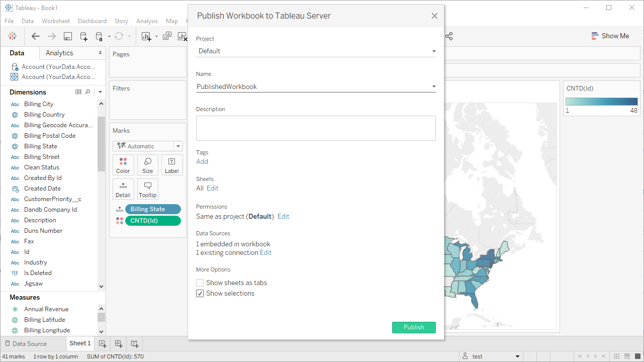Switch to the Analytics tab
644x362 pixels.
pyautogui.click(x=59, y=53)
